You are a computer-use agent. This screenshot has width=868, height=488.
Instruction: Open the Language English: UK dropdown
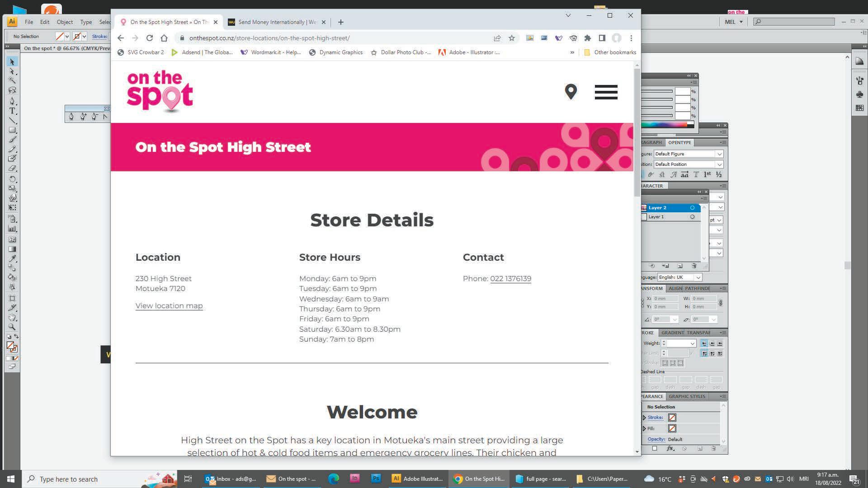pos(698,277)
